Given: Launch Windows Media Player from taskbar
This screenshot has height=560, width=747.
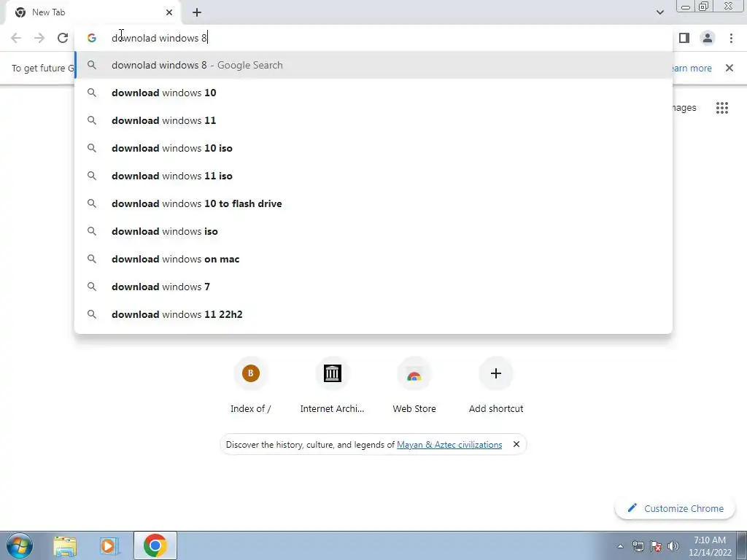Looking at the screenshot, I should click(x=109, y=545).
